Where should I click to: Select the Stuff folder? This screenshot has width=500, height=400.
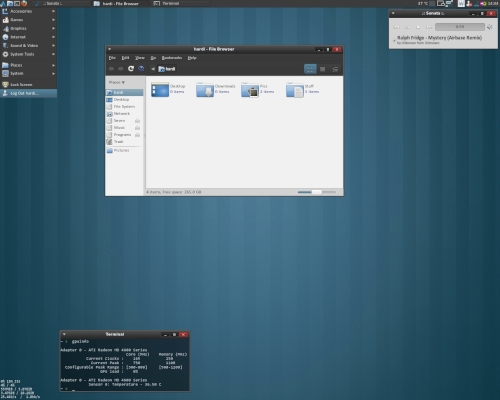tap(295, 90)
